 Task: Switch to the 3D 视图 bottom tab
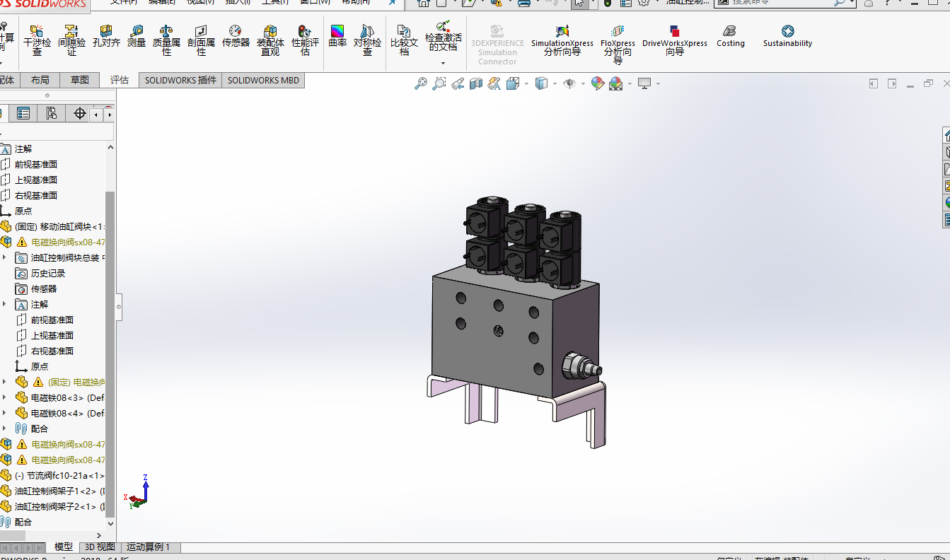100,547
